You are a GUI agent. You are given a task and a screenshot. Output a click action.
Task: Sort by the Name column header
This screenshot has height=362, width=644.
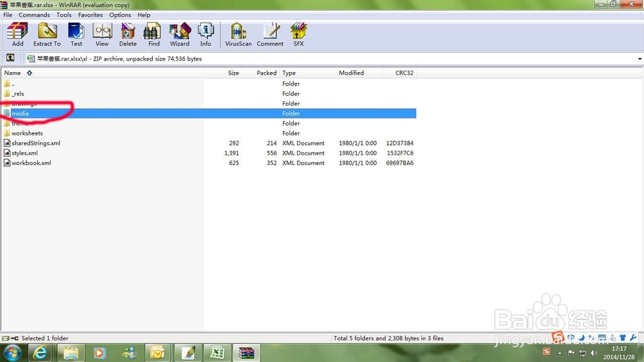pyautogui.click(x=102, y=73)
